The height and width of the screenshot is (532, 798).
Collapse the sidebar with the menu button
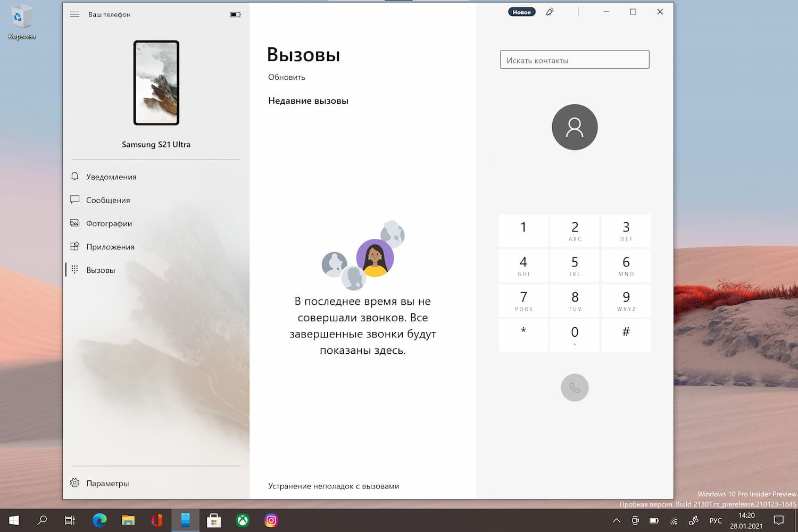tap(74, 14)
